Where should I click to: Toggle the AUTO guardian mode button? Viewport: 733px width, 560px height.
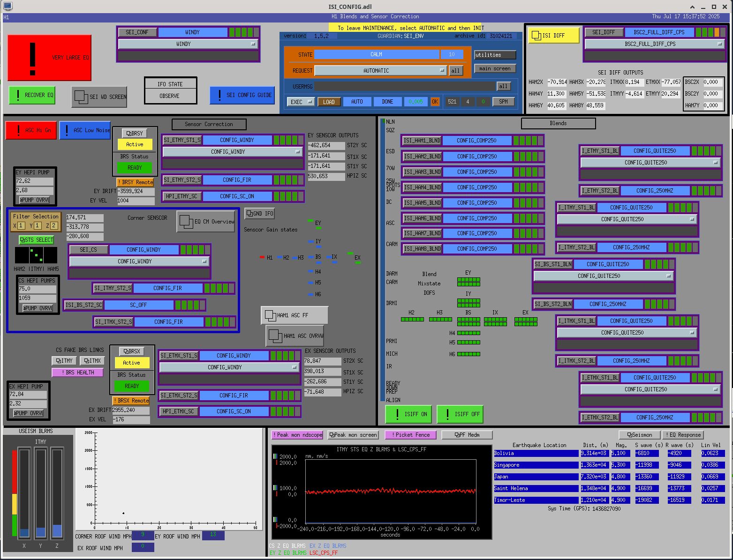357,102
